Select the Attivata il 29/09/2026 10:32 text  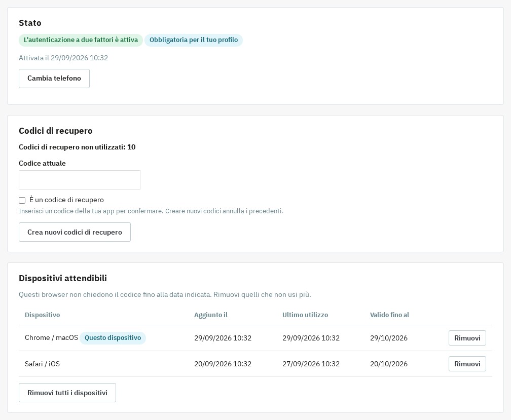63,58
